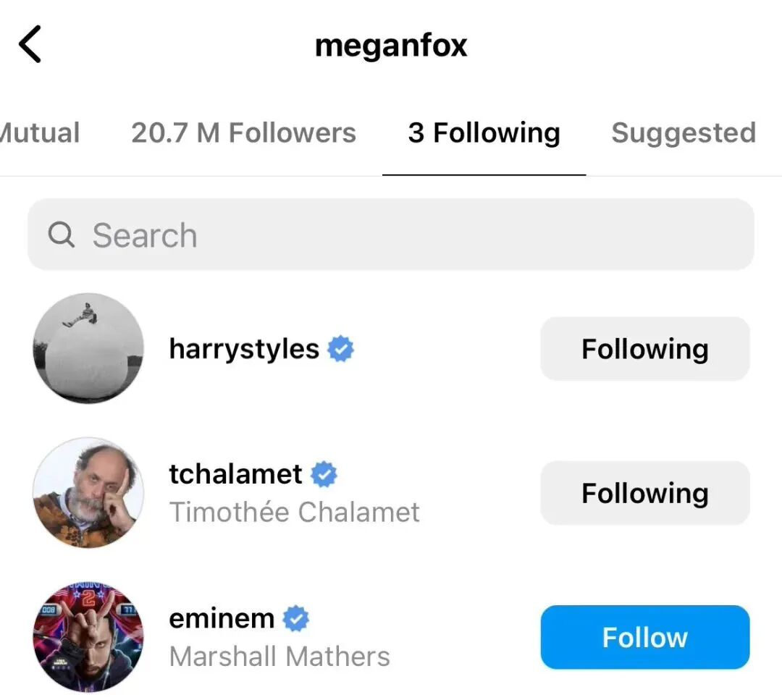Open tchalamet username link
782x700 pixels.
pos(235,474)
